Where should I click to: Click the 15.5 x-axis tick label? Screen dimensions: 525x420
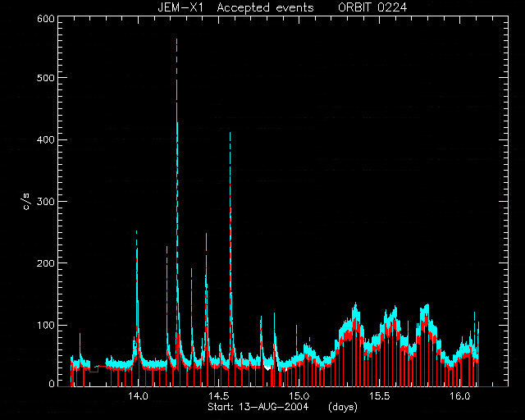coord(380,396)
